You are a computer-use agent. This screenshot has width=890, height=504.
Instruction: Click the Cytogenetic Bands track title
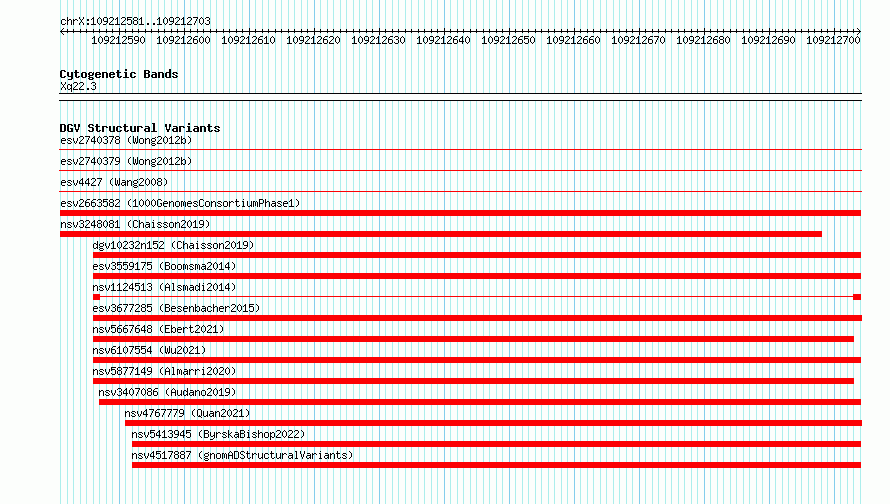[x=119, y=74]
